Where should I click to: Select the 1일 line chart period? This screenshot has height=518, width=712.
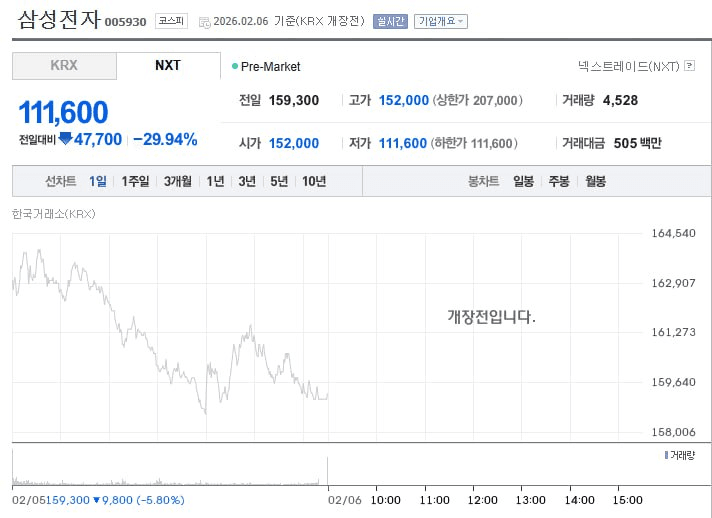97,181
